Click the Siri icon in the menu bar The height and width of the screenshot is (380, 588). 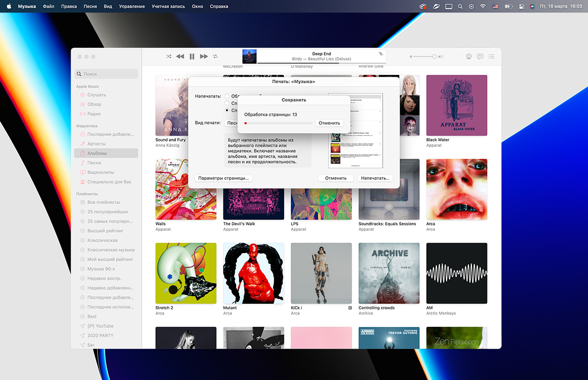click(532, 7)
